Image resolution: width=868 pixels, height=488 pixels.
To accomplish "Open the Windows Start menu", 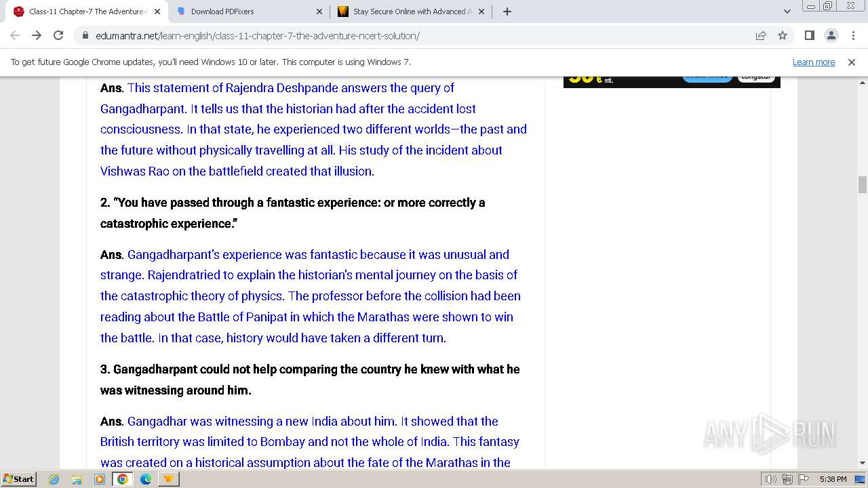I will pos(19,479).
